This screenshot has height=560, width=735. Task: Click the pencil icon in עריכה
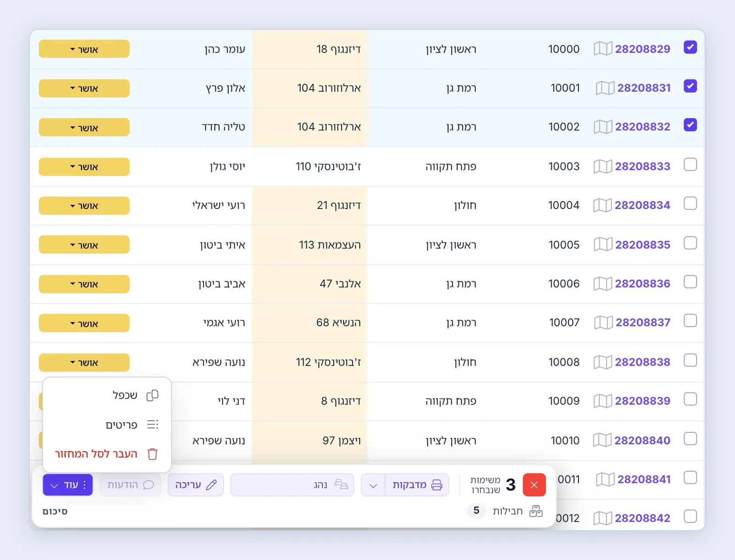211,485
